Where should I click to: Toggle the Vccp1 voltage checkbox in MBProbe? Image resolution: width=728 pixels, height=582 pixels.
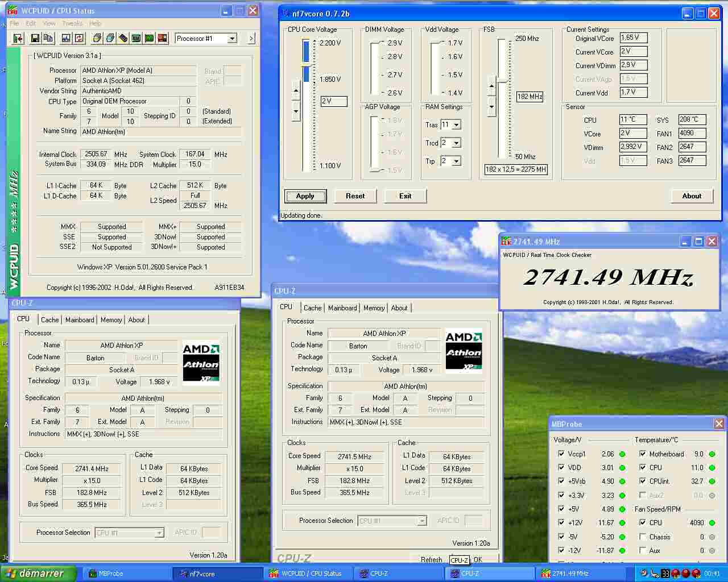click(561, 454)
